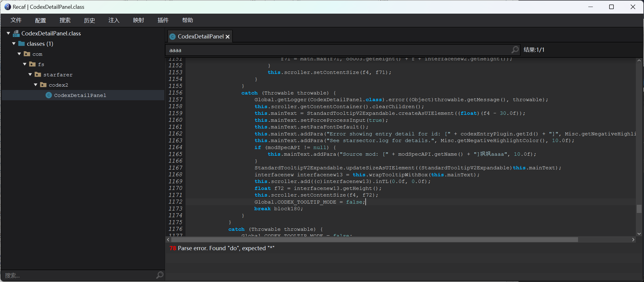Collapse the codex2 package arrow
644x282 pixels.
click(x=36, y=85)
